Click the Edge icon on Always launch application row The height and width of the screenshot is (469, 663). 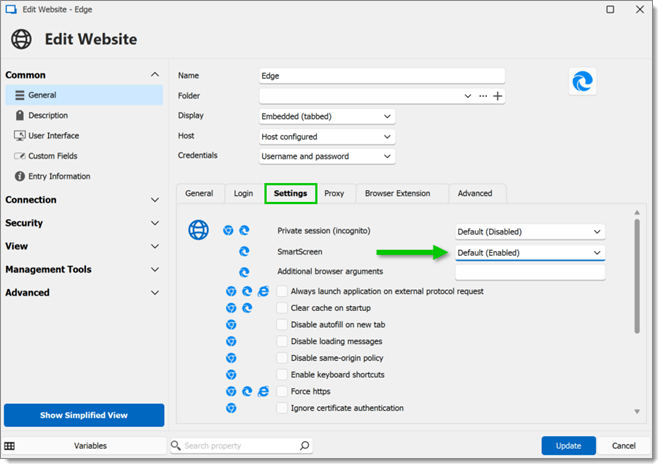point(247,291)
